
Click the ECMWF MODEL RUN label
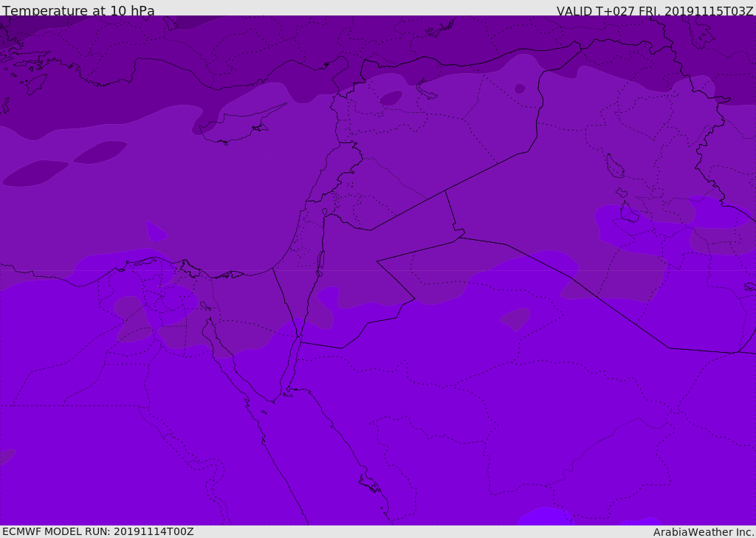click(x=98, y=531)
